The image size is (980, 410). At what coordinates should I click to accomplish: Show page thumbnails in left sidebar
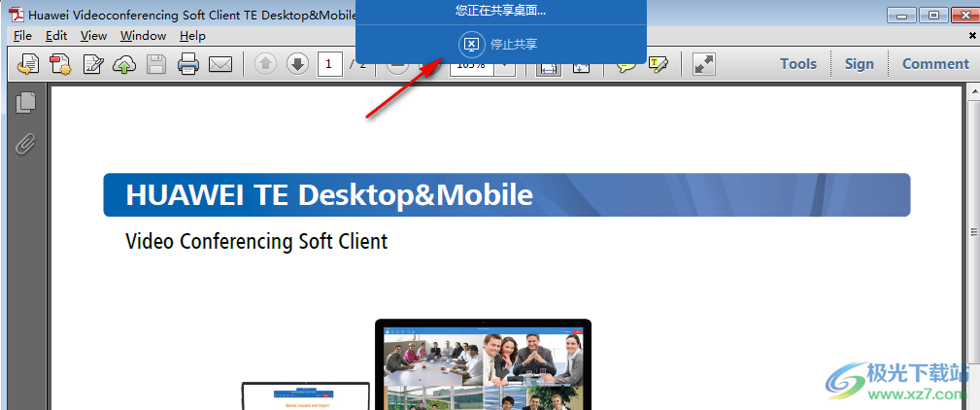[x=26, y=103]
